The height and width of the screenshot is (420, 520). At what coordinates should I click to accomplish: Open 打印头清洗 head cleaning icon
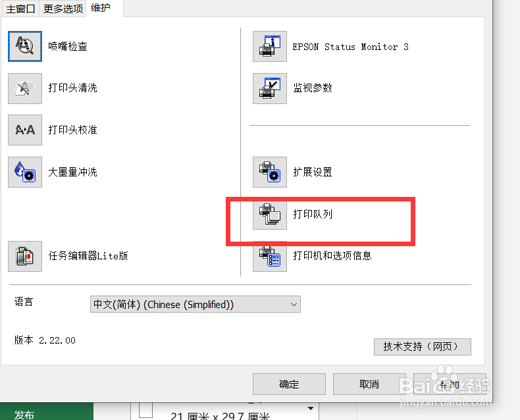point(25,88)
